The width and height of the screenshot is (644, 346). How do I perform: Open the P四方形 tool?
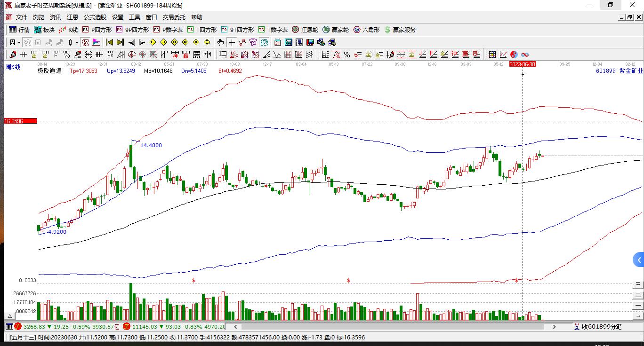pyautogui.click(x=97, y=30)
